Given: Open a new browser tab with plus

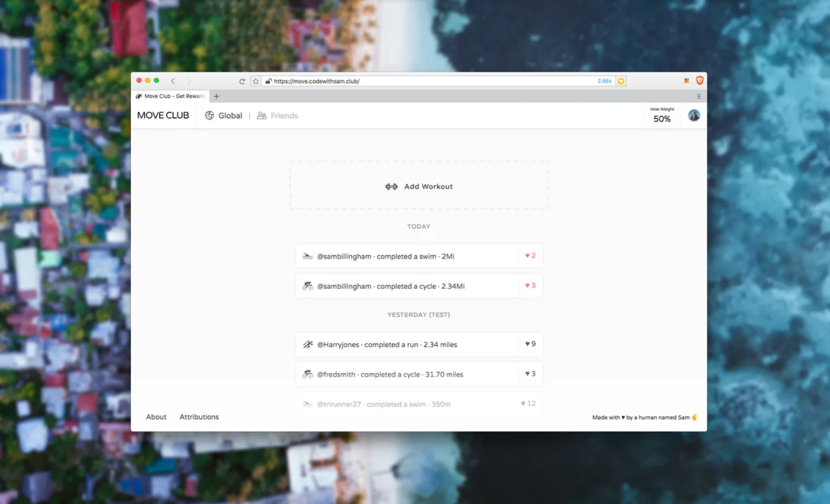Looking at the screenshot, I should [216, 96].
